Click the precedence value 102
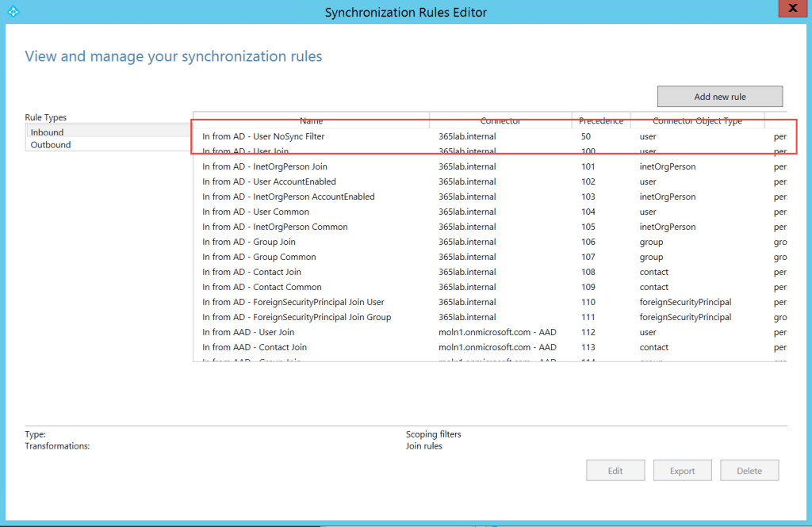The image size is (812, 527). 588,181
